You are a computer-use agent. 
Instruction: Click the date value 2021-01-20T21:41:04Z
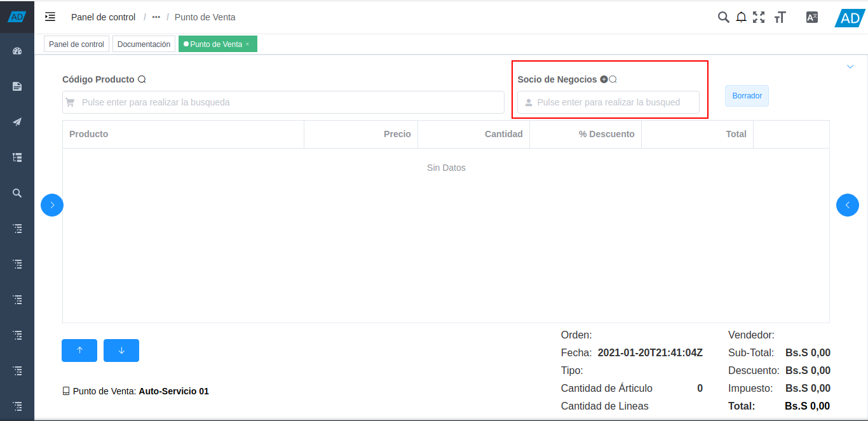point(650,352)
